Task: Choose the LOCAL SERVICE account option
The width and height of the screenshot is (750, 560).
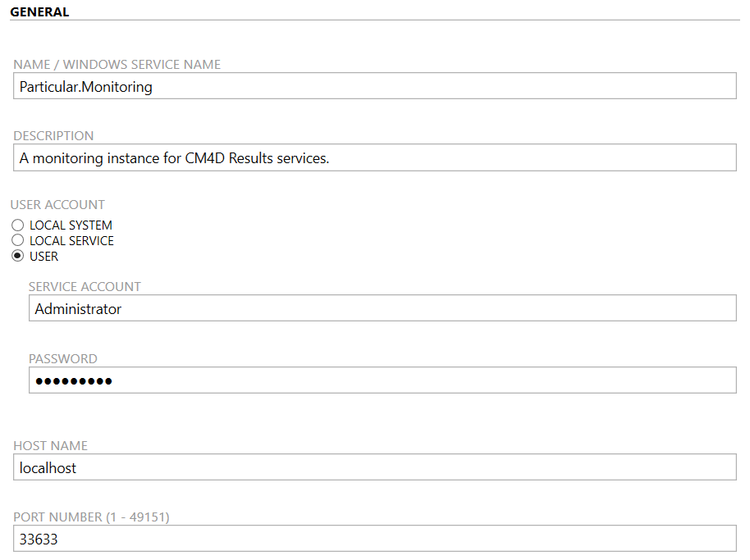Action: click(x=18, y=241)
